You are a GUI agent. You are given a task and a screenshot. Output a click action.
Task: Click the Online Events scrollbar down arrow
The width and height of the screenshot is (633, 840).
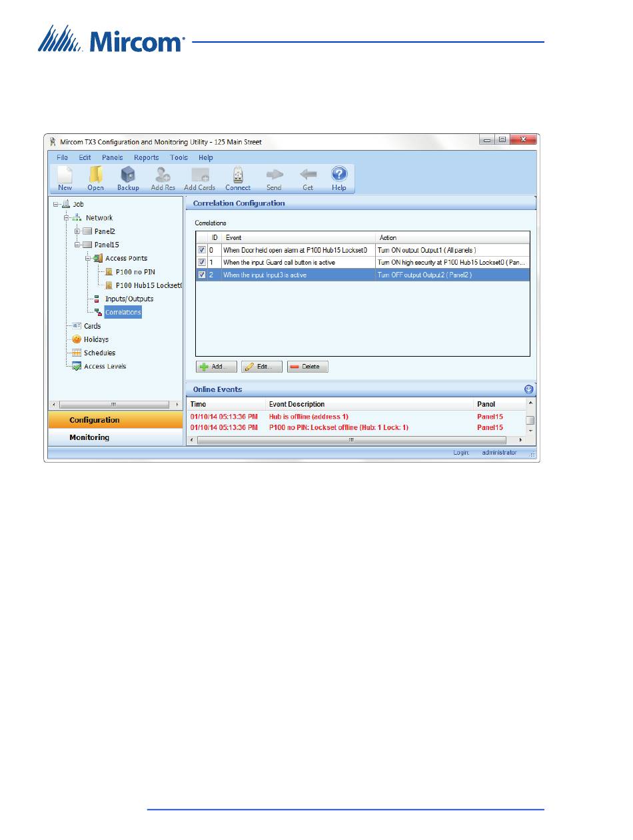530,431
